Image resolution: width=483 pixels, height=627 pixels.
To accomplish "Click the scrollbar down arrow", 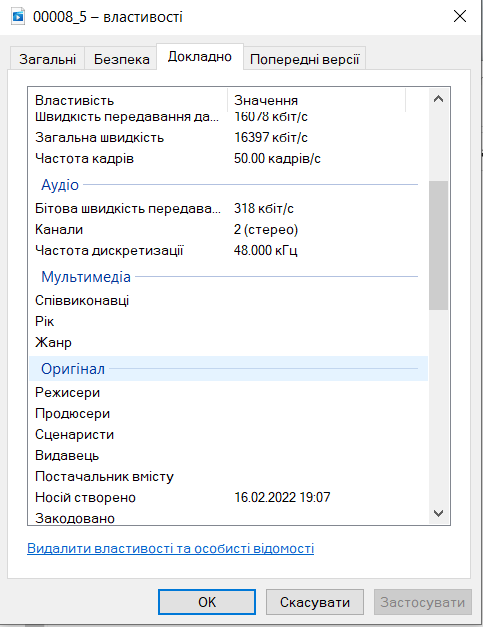I will click(438, 513).
